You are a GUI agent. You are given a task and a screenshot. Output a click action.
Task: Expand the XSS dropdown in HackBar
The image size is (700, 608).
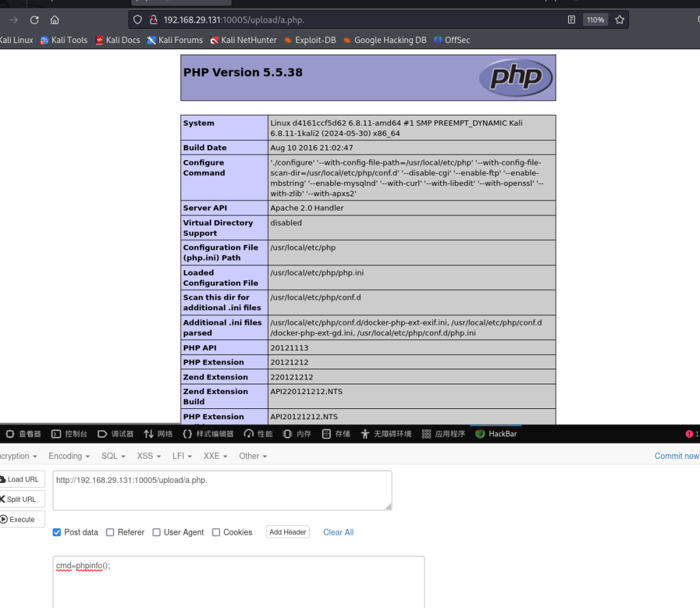148,456
